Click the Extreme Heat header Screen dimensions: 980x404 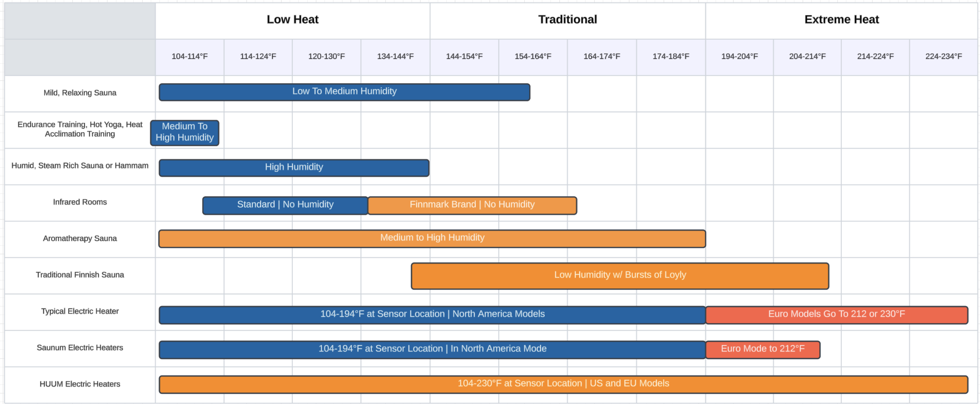tap(841, 20)
